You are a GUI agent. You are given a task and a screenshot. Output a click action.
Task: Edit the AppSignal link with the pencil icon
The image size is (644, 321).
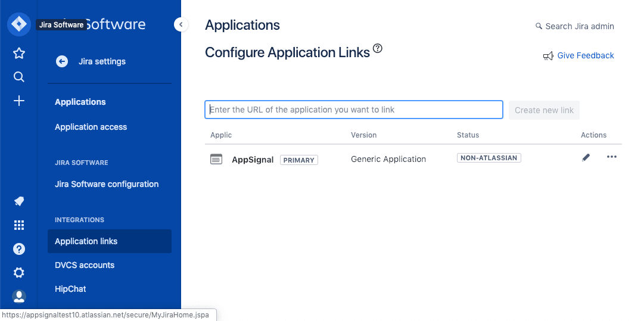click(586, 157)
